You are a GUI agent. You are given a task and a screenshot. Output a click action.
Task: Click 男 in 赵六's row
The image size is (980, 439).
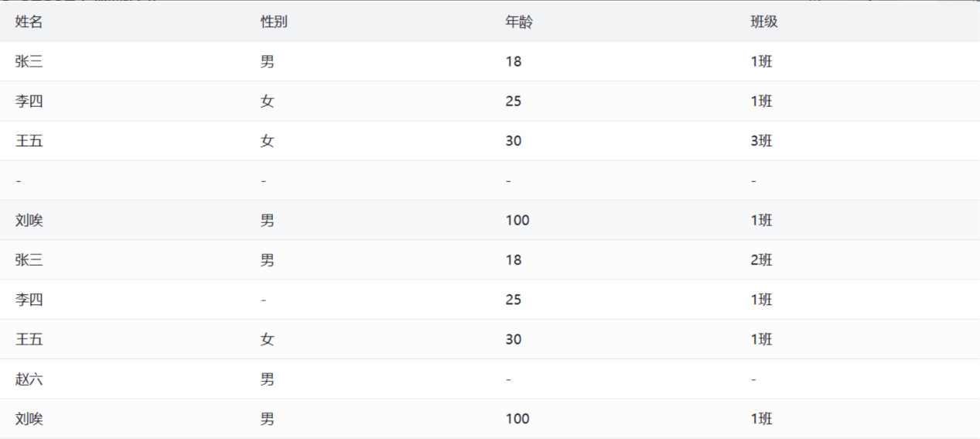[x=267, y=379]
